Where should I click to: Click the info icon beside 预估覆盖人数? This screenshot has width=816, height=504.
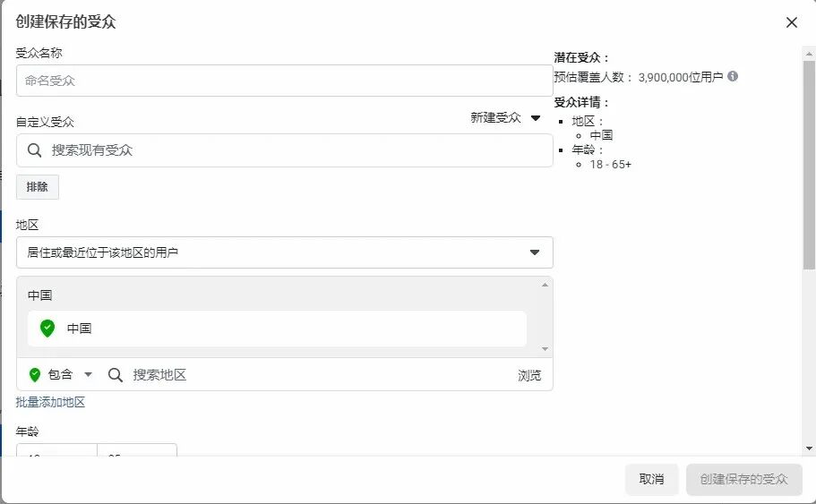click(x=733, y=76)
